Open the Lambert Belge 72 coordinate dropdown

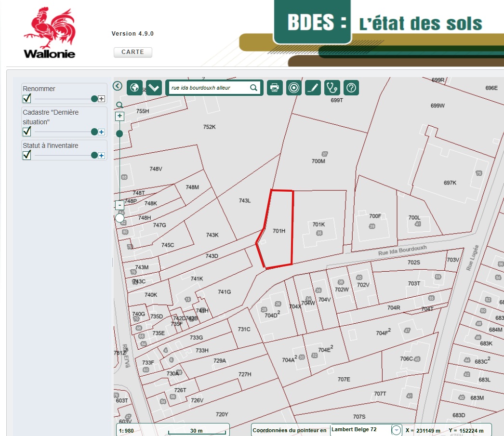coord(396,430)
